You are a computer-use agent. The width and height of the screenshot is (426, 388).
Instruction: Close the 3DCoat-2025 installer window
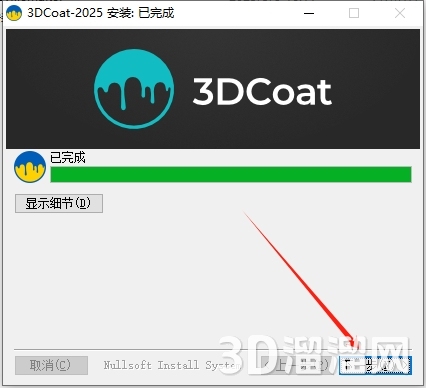point(400,14)
